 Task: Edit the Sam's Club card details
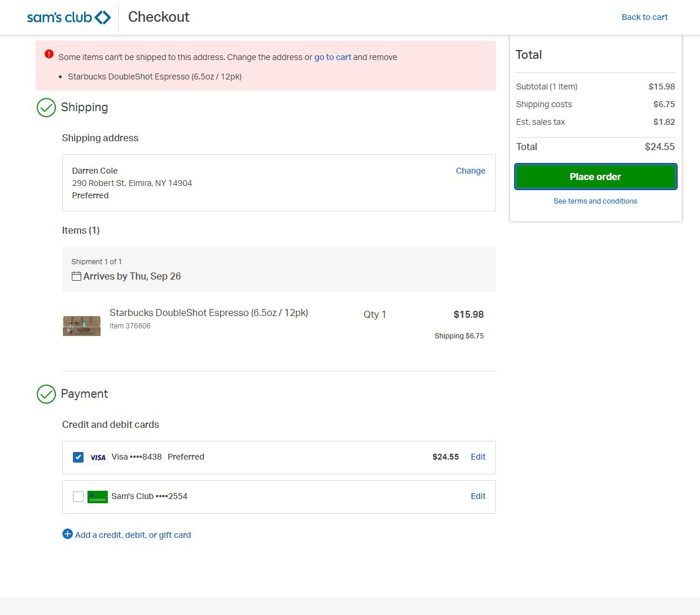(x=478, y=496)
